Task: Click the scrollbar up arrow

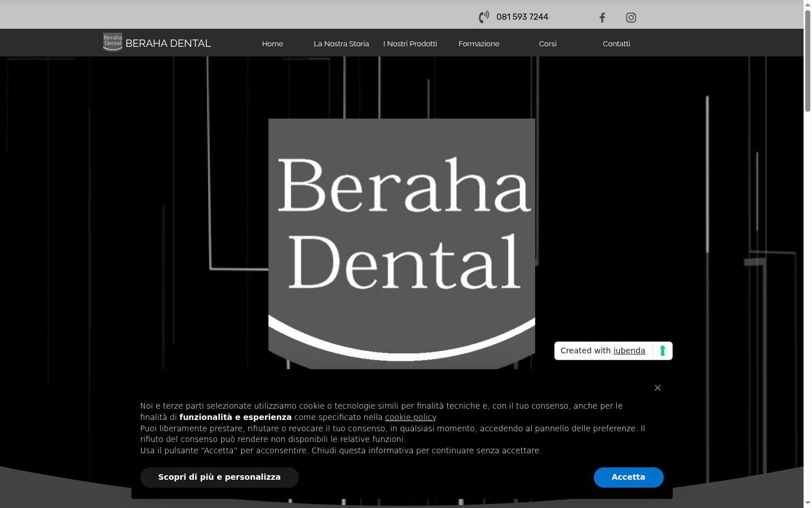Action: pyautogui.click(x=807, y=5)
